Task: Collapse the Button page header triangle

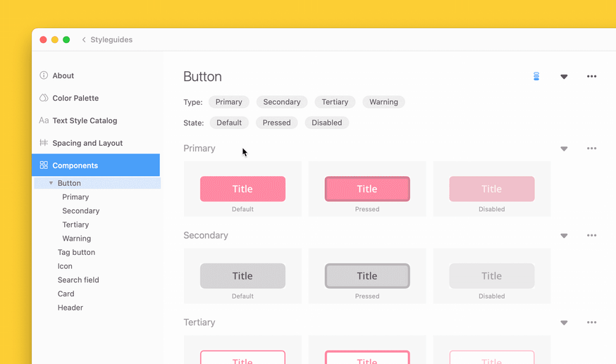Action: click(564, 77)
